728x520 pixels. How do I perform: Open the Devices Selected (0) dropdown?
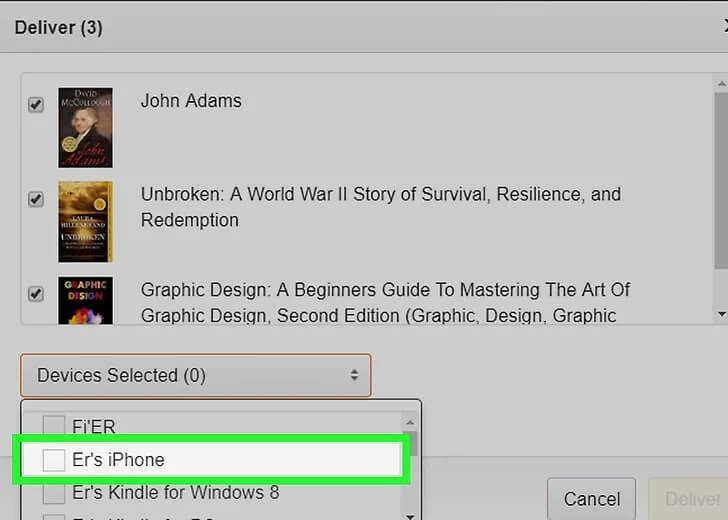[195, 376]
